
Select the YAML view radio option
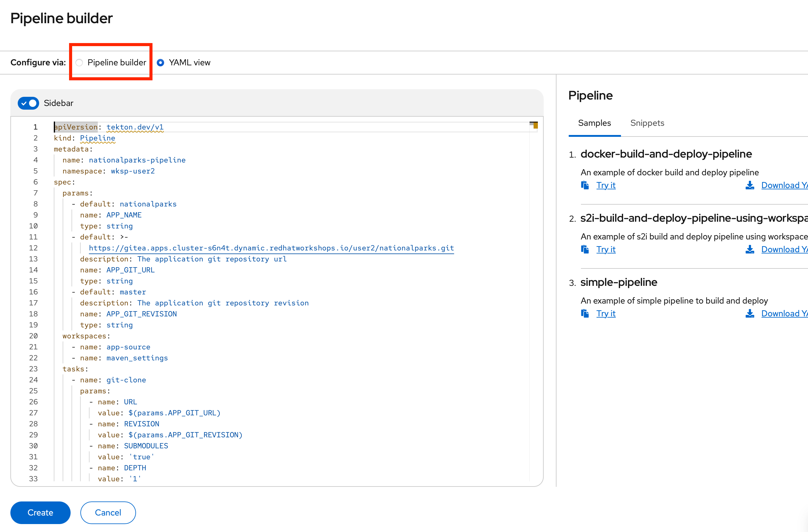point(160,63)
